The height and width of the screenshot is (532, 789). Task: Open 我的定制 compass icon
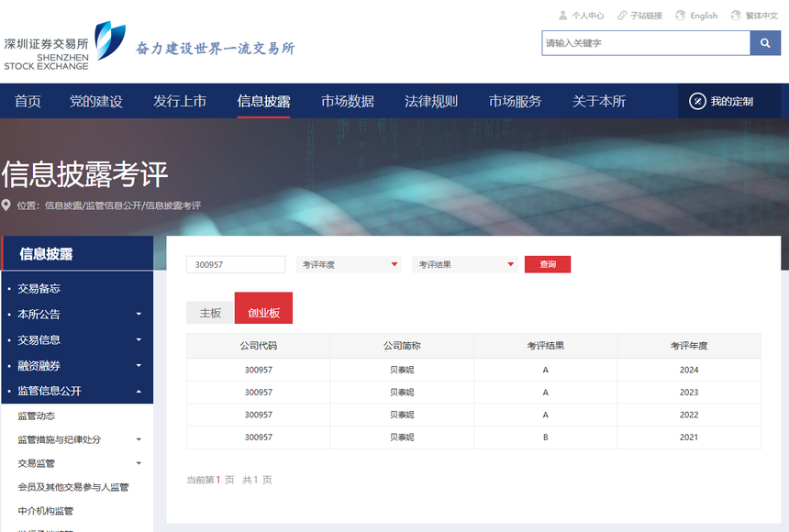point(697,101)
